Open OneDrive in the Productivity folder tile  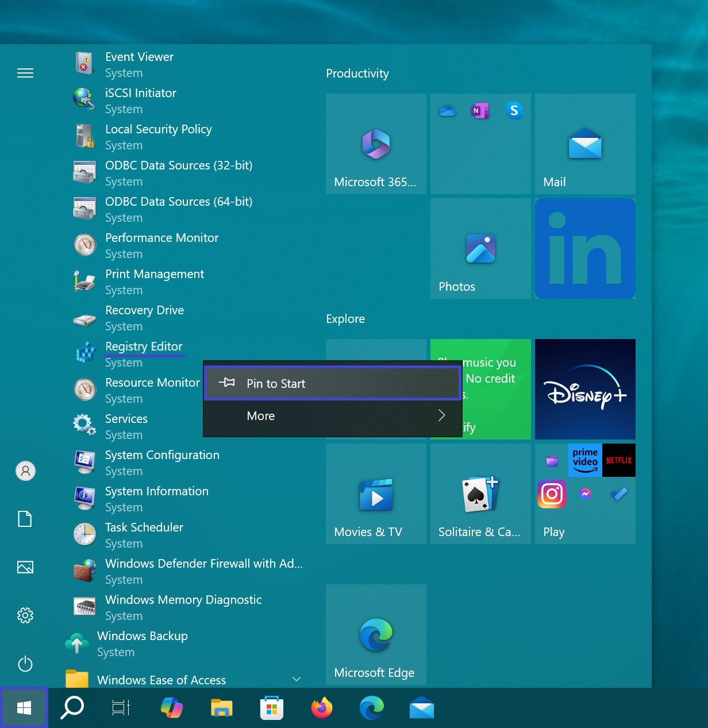447,110
